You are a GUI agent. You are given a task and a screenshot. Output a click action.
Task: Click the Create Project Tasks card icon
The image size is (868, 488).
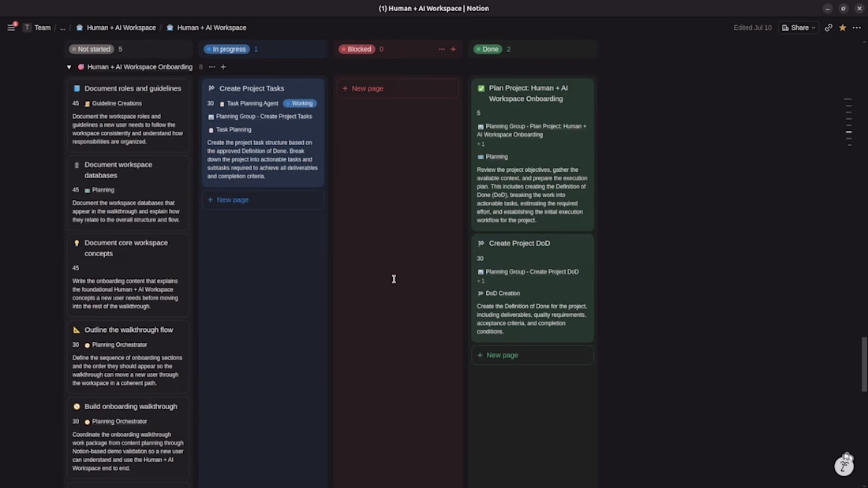(211, 88)
